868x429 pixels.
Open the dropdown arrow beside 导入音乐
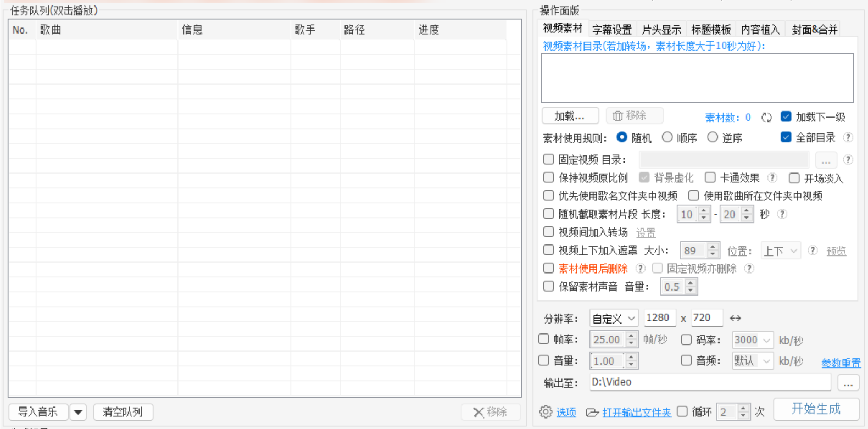[x=78, y=412]
